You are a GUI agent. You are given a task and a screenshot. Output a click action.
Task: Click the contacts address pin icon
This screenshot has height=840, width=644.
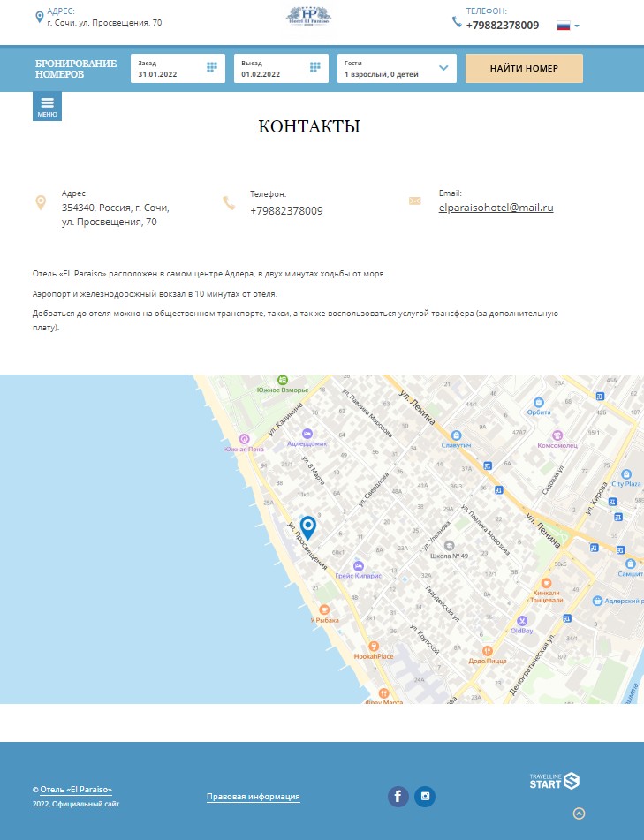(41, 202)
